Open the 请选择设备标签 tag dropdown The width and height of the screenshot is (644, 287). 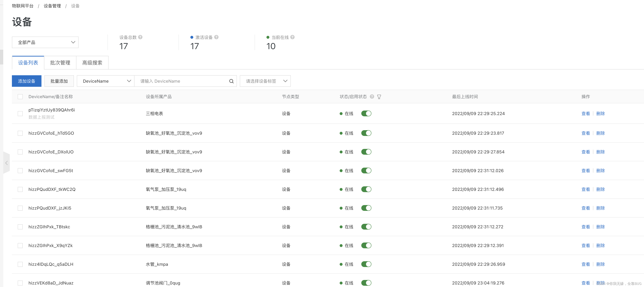[265, 81]
